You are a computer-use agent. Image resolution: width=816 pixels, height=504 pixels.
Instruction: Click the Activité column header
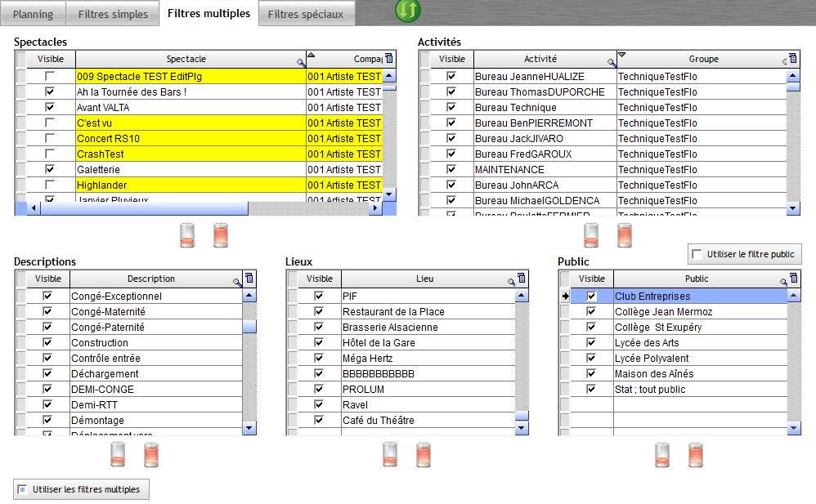[x=540, y=59]
